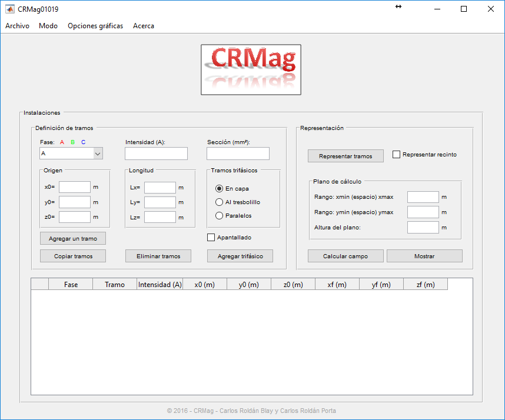Check the Representar recinto box
Viewport: 505px width, 420px height.
(396, 155)
